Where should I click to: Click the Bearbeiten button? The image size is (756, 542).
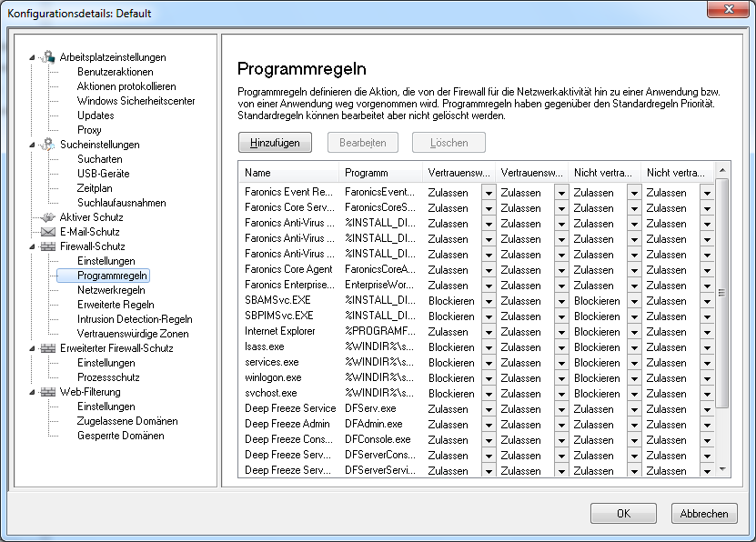pyautogui.click(x=363, y=143)
